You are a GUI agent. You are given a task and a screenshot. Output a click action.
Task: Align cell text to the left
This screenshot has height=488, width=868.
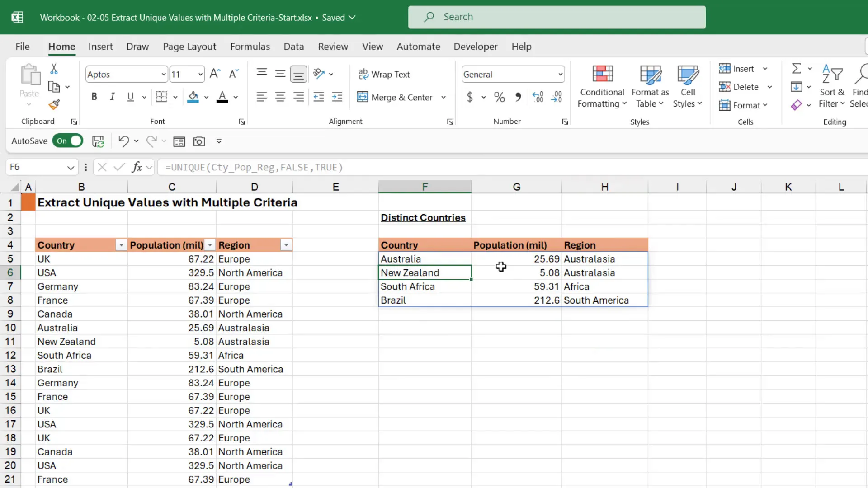(261, 97)
